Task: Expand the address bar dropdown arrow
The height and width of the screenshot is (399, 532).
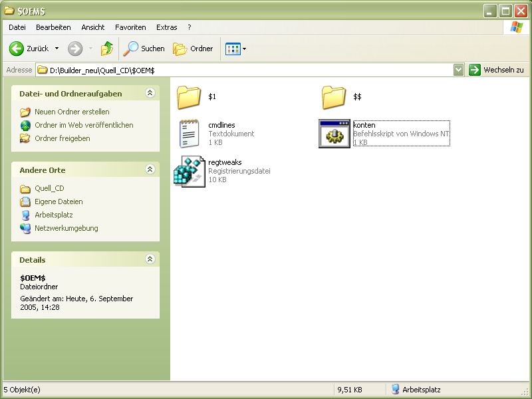Action: [x=458, y=70]
